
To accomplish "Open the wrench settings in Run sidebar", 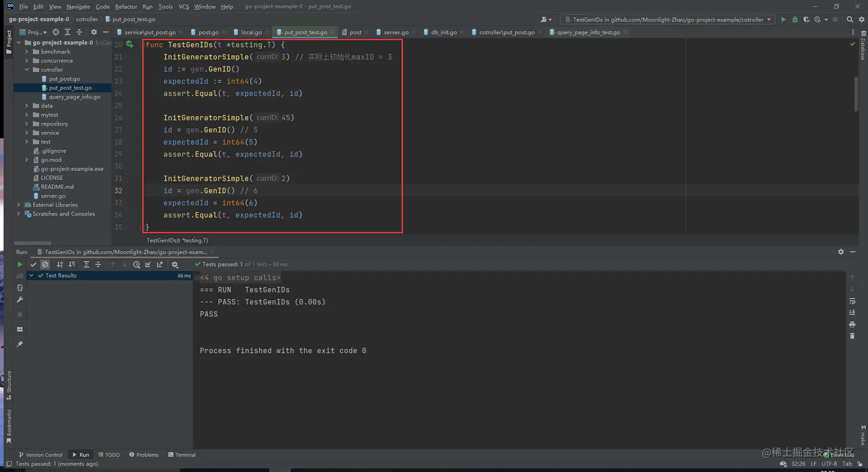I will 20,300.
